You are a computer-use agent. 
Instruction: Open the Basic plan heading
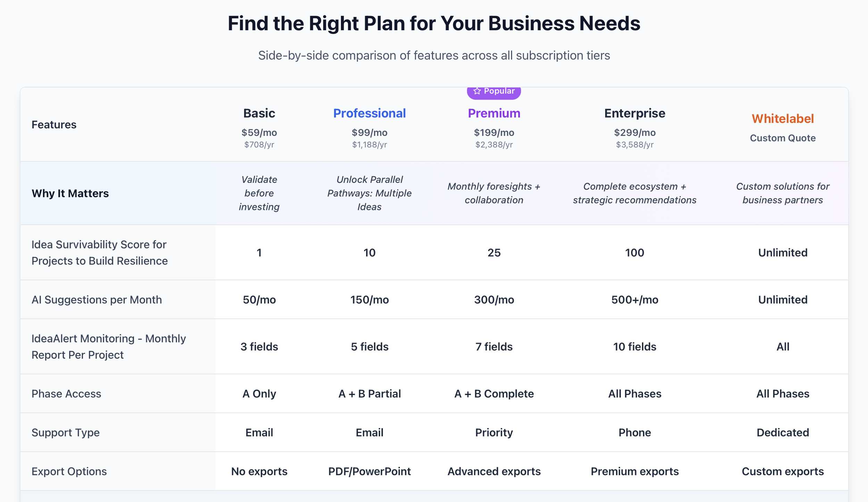259,113
